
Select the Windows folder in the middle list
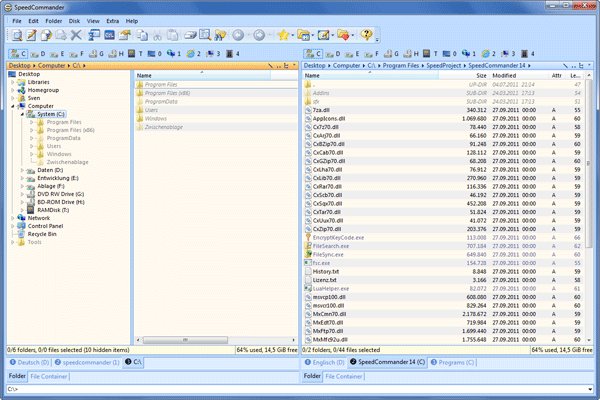(156, 118)
